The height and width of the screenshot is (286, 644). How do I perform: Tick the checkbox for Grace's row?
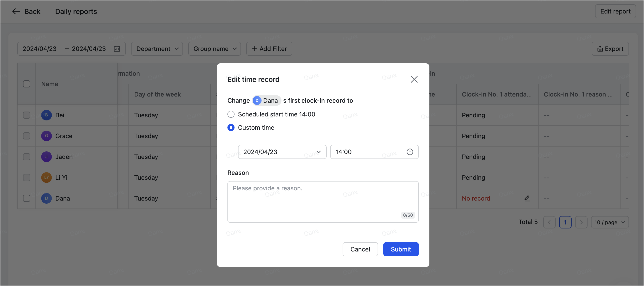(27, 136)
